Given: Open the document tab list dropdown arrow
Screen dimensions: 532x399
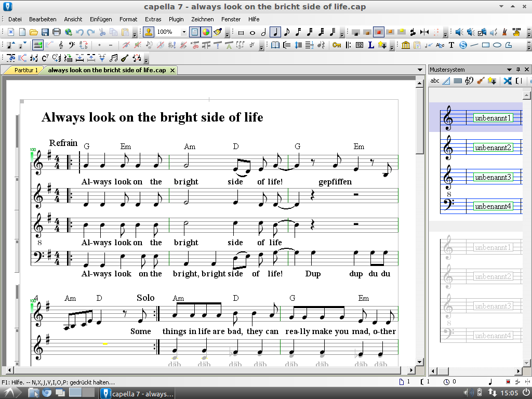Looking at the screenshot, I should tap(420, 69).
